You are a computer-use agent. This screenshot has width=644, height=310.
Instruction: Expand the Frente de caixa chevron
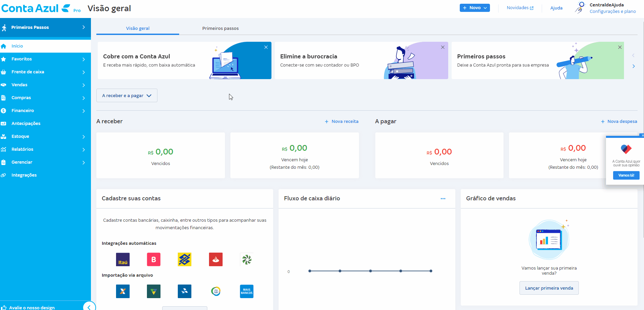point(83,72)
